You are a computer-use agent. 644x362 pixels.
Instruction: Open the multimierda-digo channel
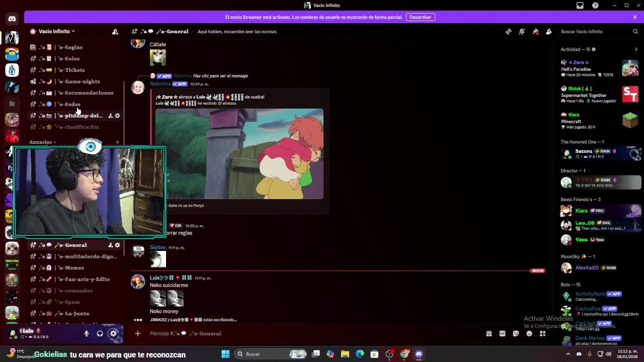[x=74, y=256]
